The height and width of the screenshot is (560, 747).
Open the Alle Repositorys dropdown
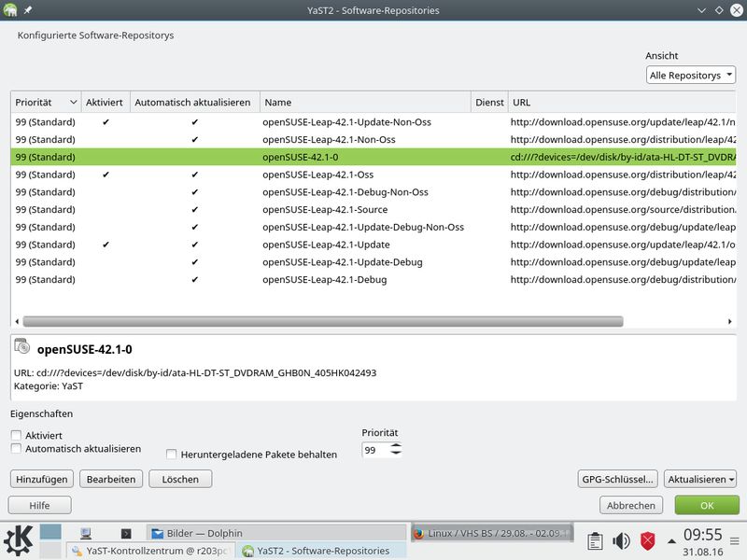click(691, 76)
